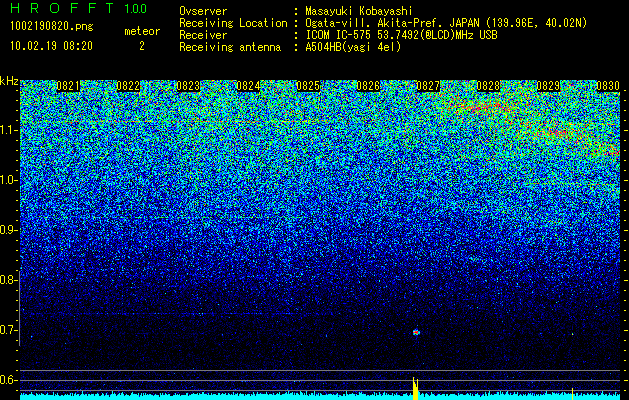Click the 0821 time marker
The image size is (629, 400).
pos(68,86)
